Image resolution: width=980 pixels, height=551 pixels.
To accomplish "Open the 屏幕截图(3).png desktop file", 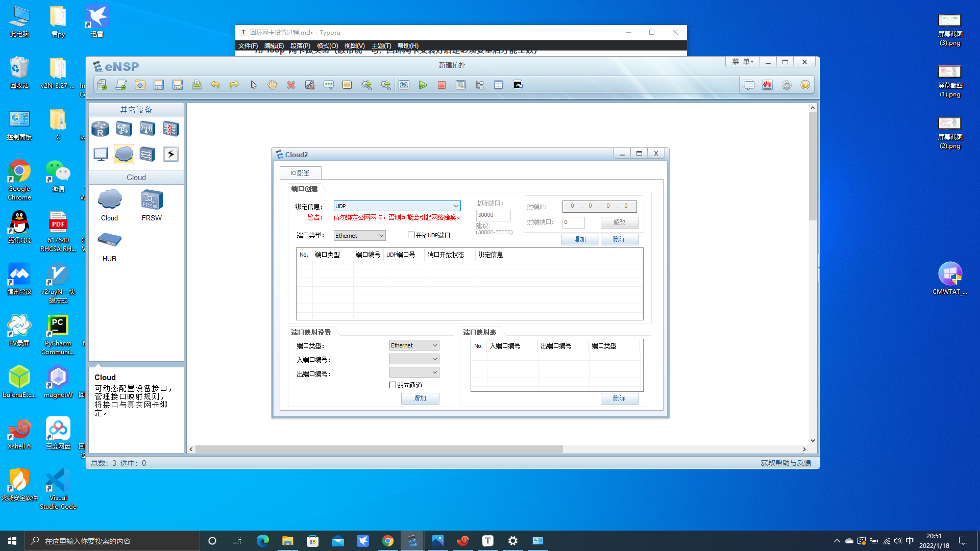I will click(950, 30).
